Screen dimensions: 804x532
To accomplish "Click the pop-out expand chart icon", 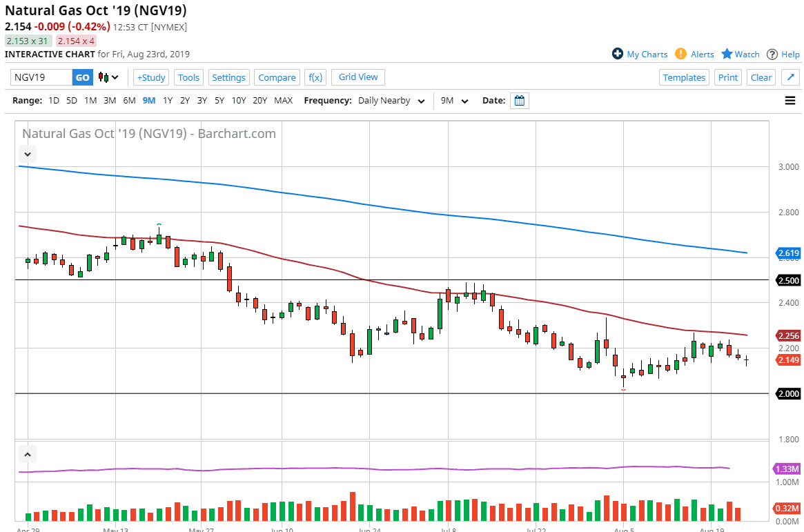I will [x=790, y=77].
